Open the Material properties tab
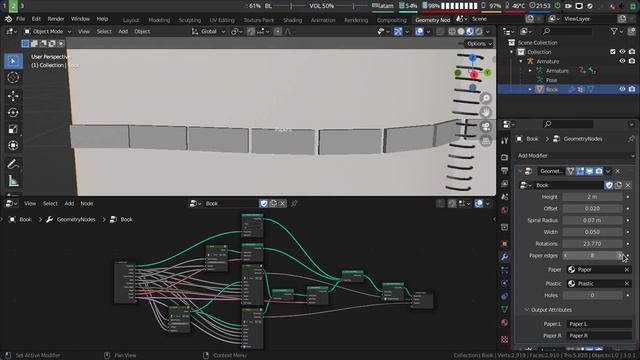The image size is (640, 360). coord(504,322)
